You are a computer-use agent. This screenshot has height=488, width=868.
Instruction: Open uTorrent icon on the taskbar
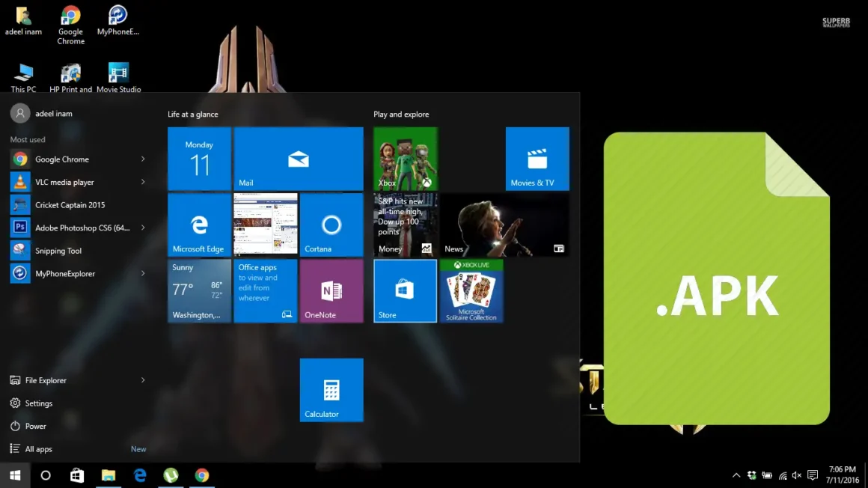pos(171,475)
